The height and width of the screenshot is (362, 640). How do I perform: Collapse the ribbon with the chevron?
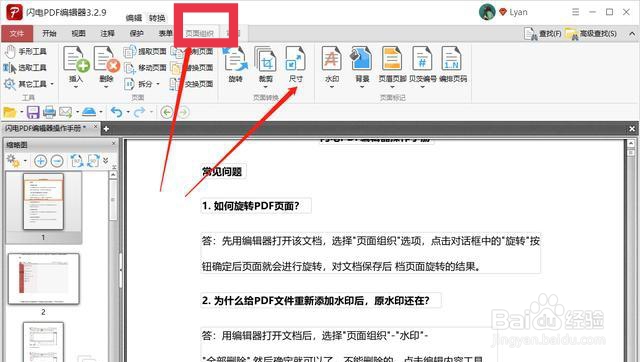632,34
